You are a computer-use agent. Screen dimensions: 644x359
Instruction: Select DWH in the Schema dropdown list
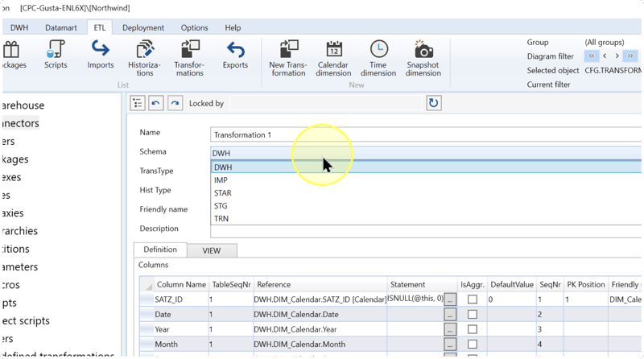(426, 167)
